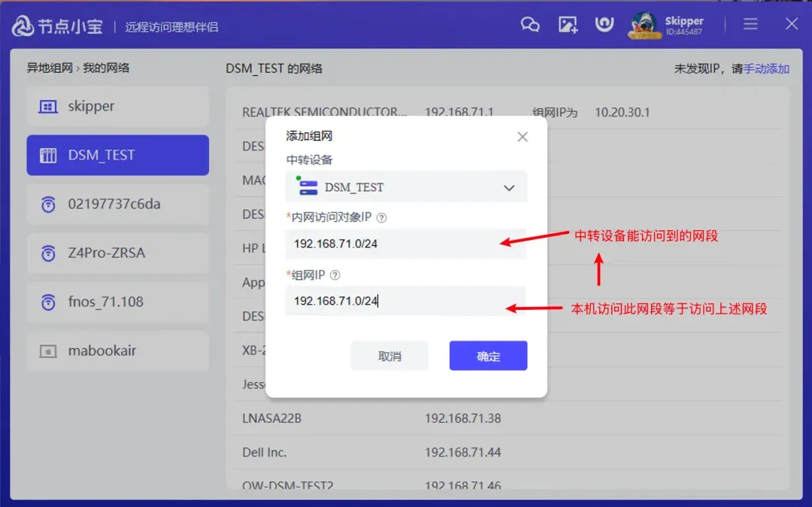Image resolution: width=812 pixels, height=507 pixels.
Task: Open the chat messages icon in header
Action: pyautogui.click(x=530, y=25)
